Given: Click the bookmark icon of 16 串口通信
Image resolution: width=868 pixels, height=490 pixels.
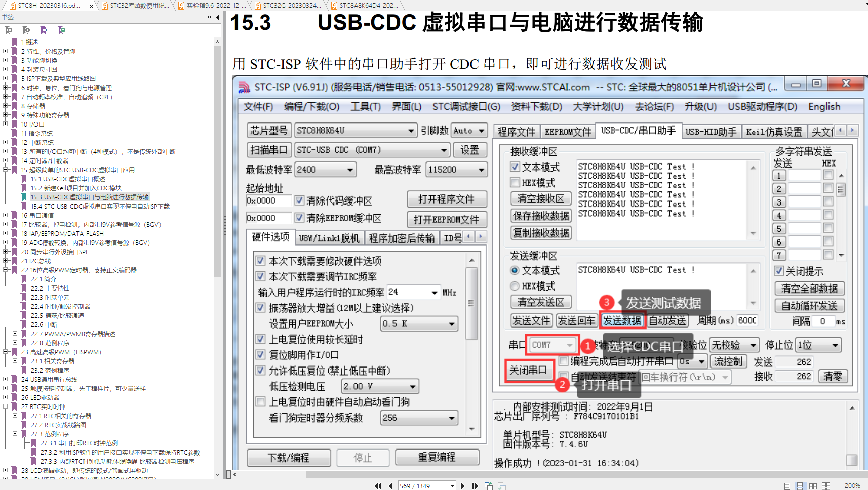Looking at the screenshot, I should (15, 215).
